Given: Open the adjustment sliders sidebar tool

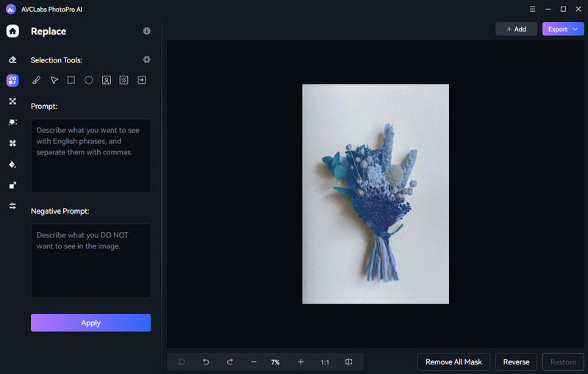Looking at the screenshot, I should pyautogui.click(x=12, y=206).
